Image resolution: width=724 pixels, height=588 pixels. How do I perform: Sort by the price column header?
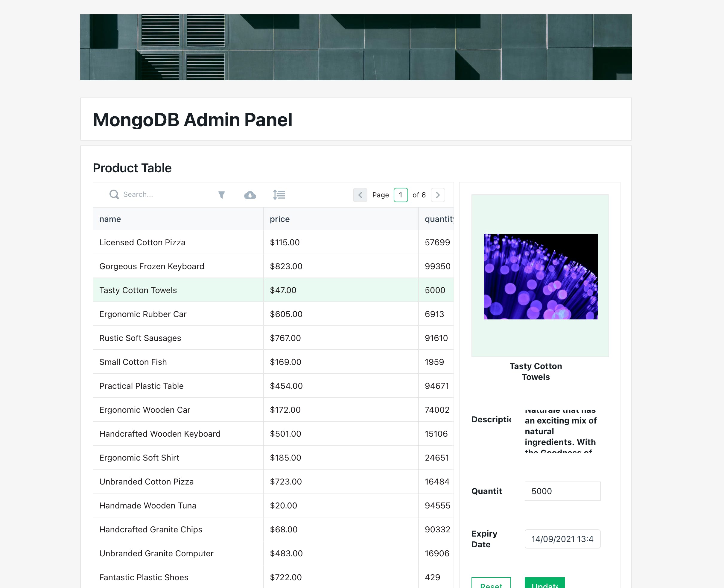point(279,219)
